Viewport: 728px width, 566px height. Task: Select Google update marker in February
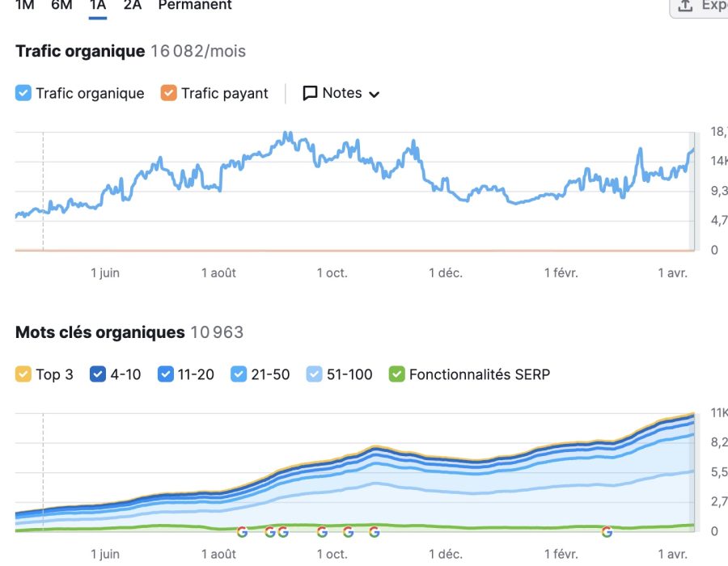(607, 532)
